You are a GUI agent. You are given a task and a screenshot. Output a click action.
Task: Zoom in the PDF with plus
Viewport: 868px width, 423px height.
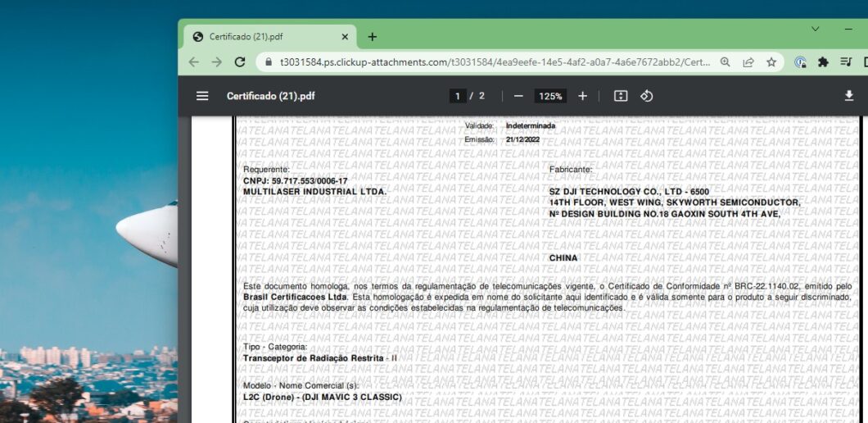point(582,96)
